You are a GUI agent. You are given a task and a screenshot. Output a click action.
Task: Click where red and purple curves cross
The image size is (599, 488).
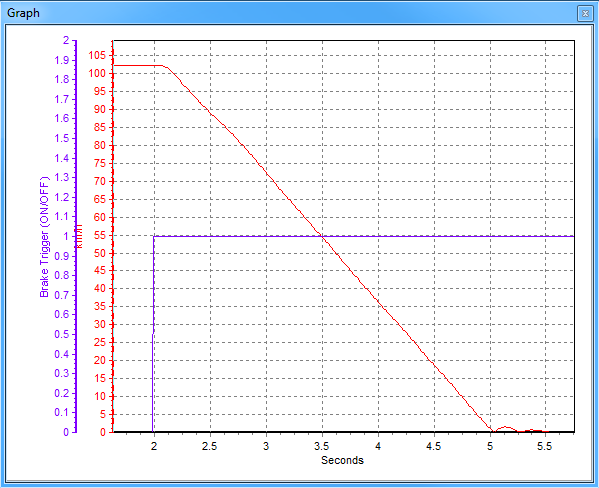[x=323, y=237]
